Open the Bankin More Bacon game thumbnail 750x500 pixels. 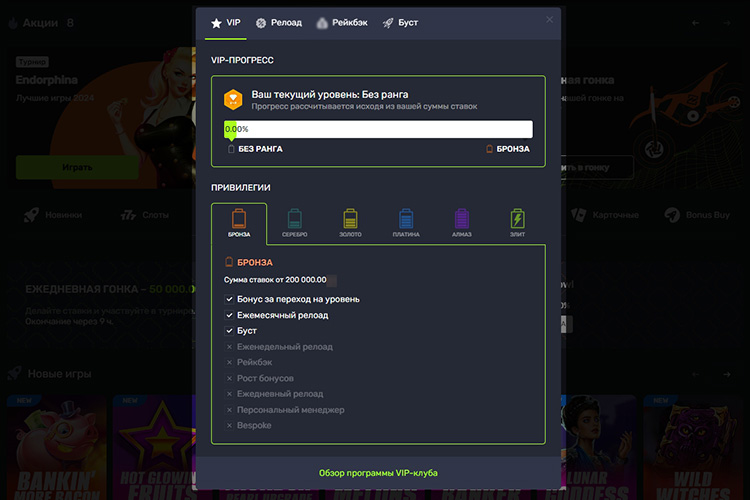tap(57, 447)
